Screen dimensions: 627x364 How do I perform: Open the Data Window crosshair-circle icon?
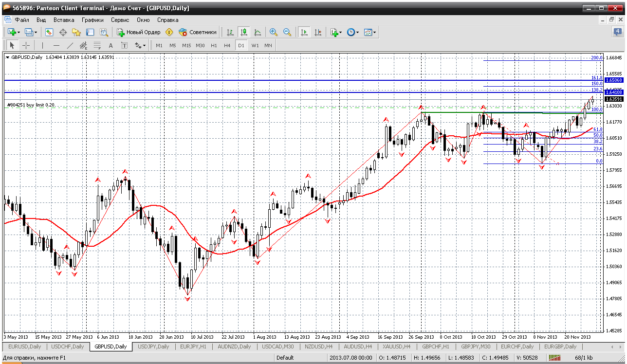(x=63, y=32)
